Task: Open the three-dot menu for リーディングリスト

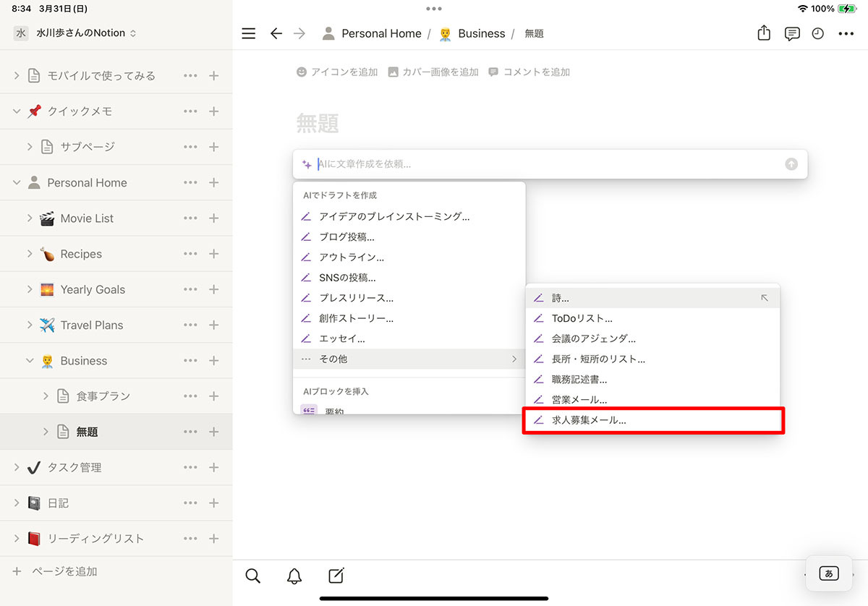Action: pos(190,539)
